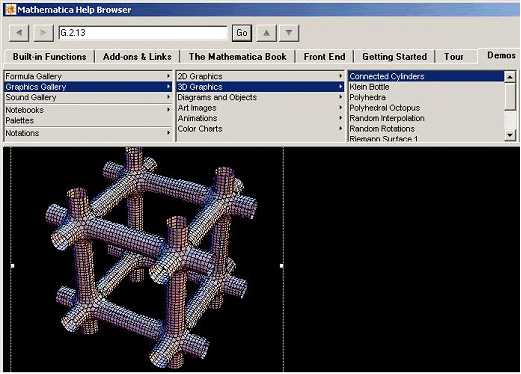This screenshot has width=521, height=374.
Task: Expand the Sound Gallery arrow
Action: 168,97
